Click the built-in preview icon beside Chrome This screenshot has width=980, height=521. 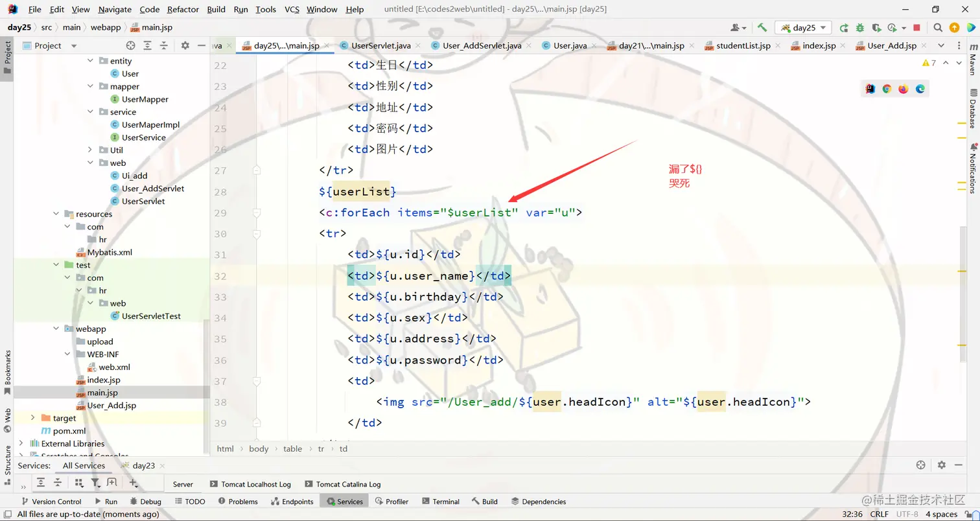(x=870, y=89)
